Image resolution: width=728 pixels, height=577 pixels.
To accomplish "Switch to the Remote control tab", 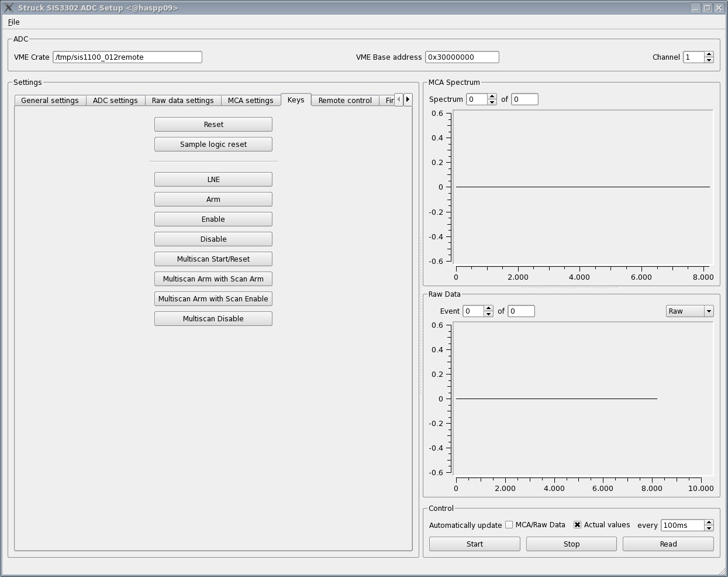I will 345,100.
